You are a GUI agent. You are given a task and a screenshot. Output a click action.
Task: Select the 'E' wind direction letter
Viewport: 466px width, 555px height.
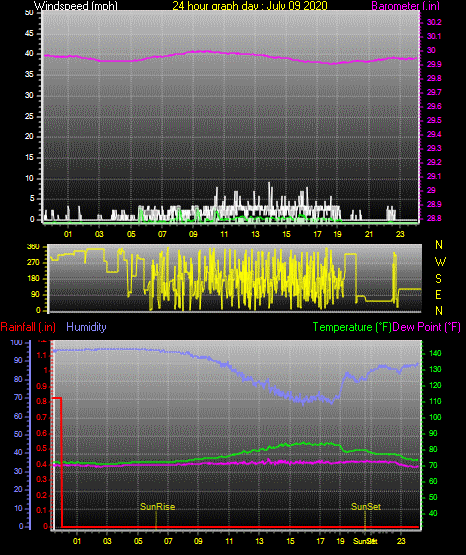pyautogui.click(x=439, y=295)
